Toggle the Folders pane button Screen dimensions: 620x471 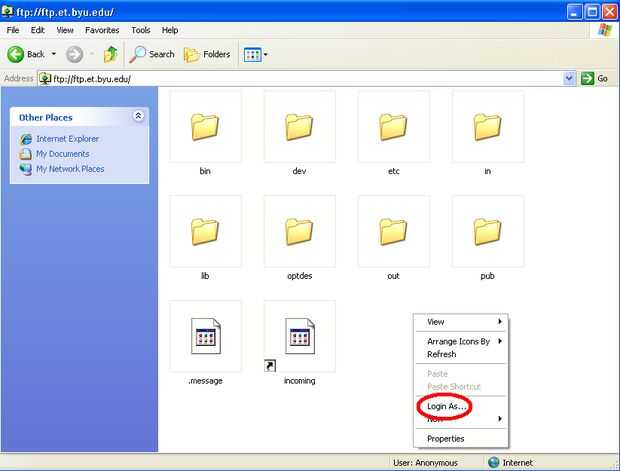(x=207, y=55)
